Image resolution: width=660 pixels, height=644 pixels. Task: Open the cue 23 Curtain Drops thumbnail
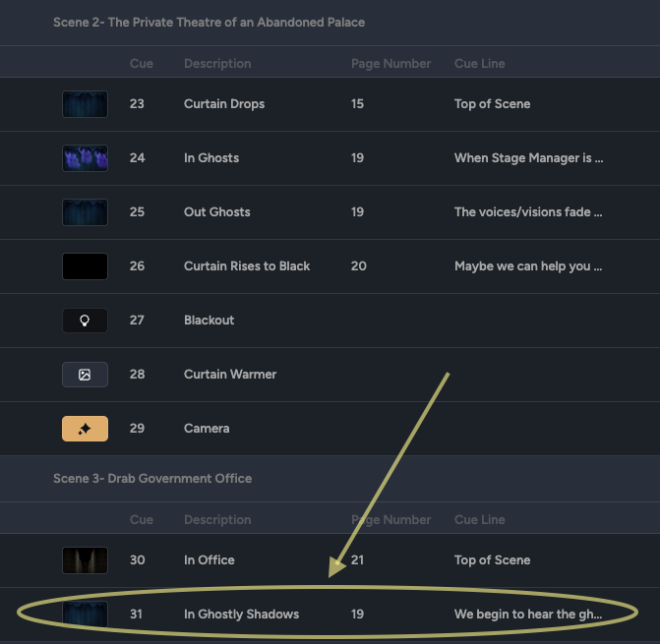(x=85, y=104)
